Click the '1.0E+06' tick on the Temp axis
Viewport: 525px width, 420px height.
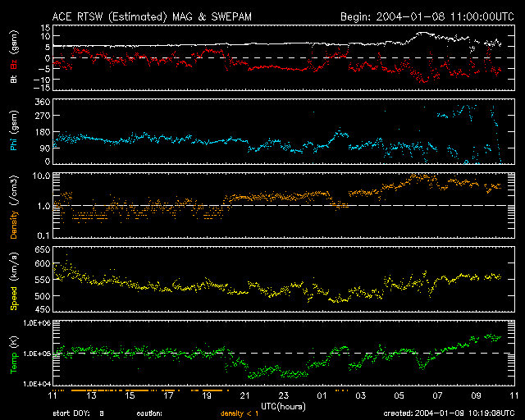[x=37, y=323]
